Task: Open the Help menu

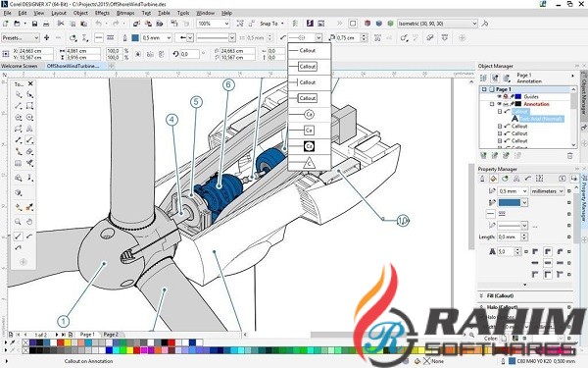Action: (x=226, y=13)
